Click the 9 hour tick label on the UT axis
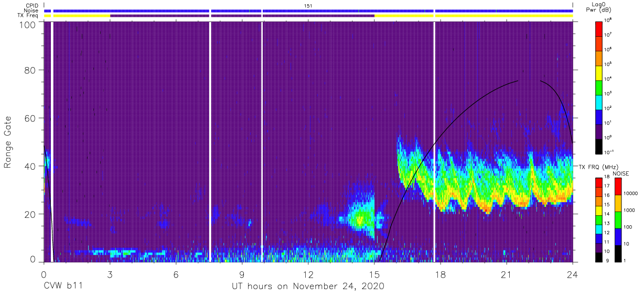 (242, 273)
